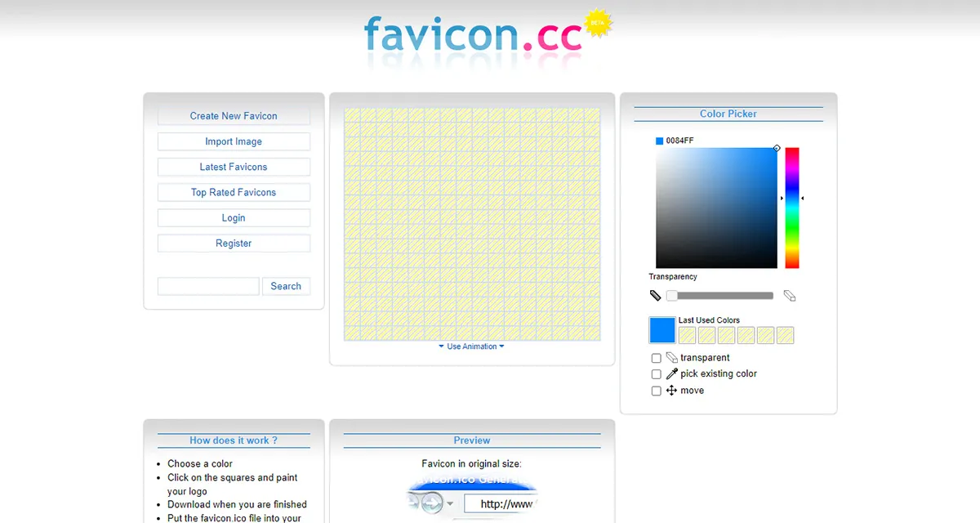Click the browser navigation globe icon in the Preview pane
The height and width of the screenshot is (523, 980).
[430, 502]
